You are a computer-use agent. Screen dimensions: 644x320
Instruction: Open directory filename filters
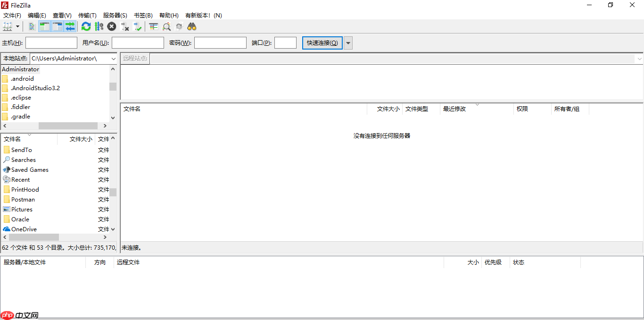click(x=166, y=26)
